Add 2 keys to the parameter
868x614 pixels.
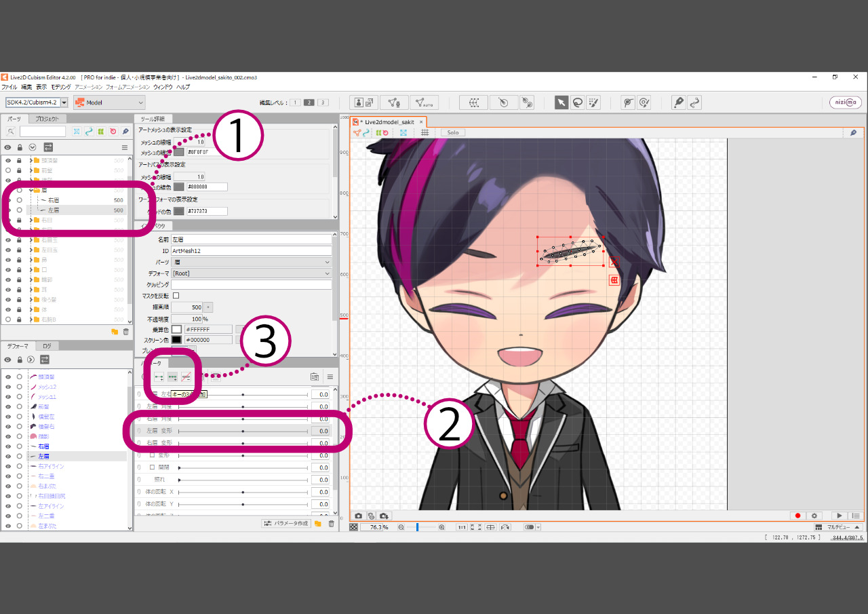(159, 377)
